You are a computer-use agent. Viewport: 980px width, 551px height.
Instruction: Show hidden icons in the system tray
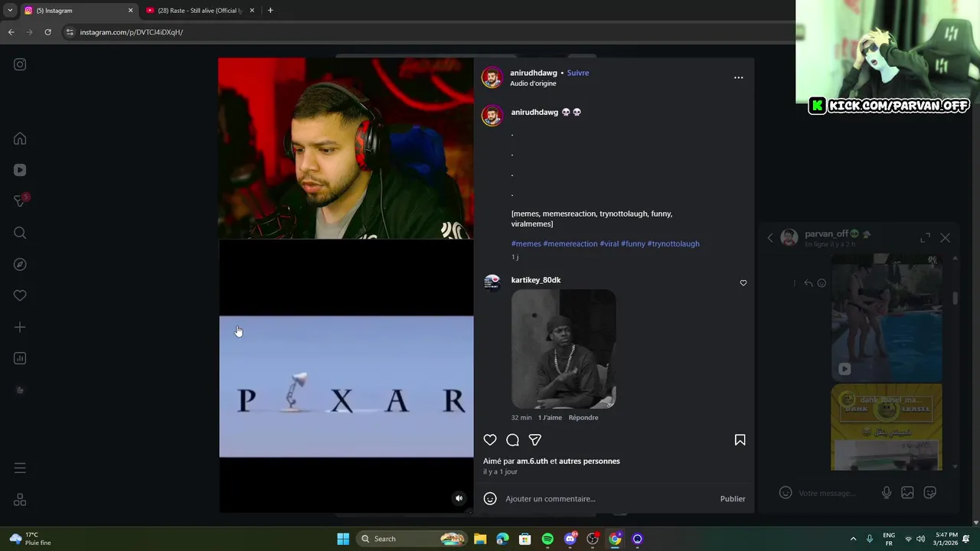coord(853,539)
